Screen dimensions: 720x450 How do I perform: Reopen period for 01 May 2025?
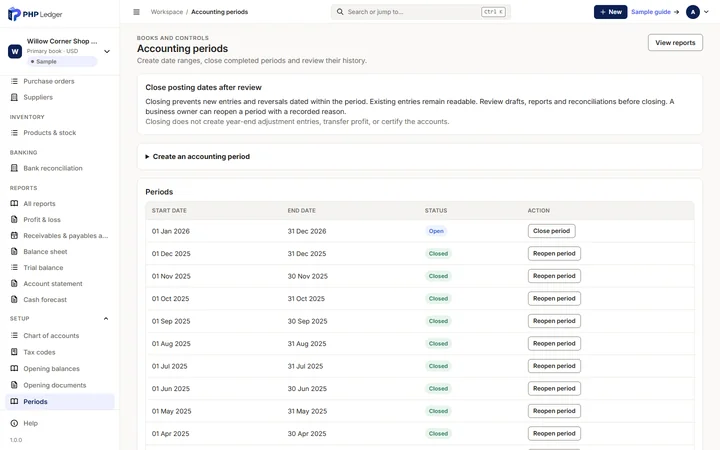point(554,411)
